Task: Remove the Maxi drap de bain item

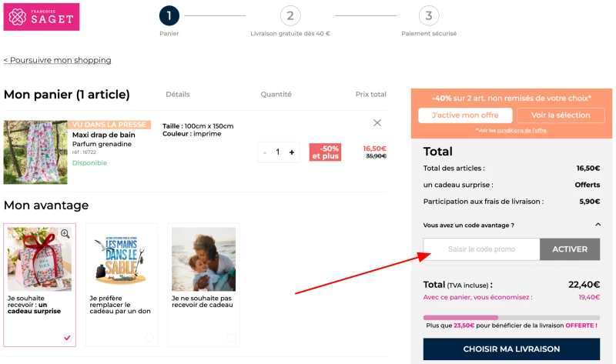Action: (x=377, y=123)
